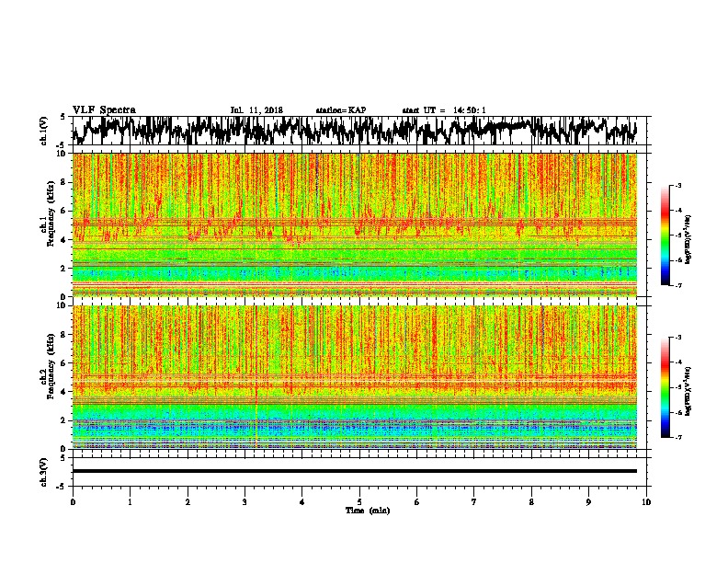Click the time axis tick label "1"
The height and width of the screenshot is (563, 728).
130,501
